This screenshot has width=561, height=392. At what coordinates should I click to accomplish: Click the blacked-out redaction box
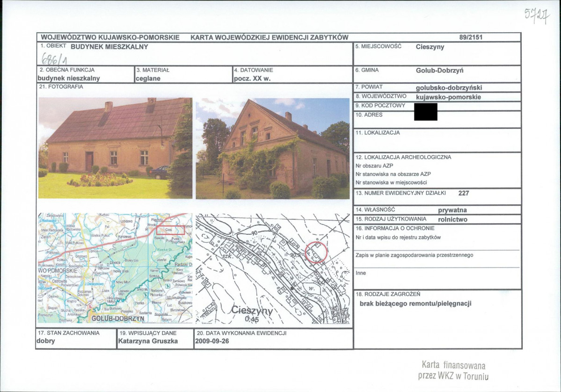pyautogui.click(x=426, y=112)
